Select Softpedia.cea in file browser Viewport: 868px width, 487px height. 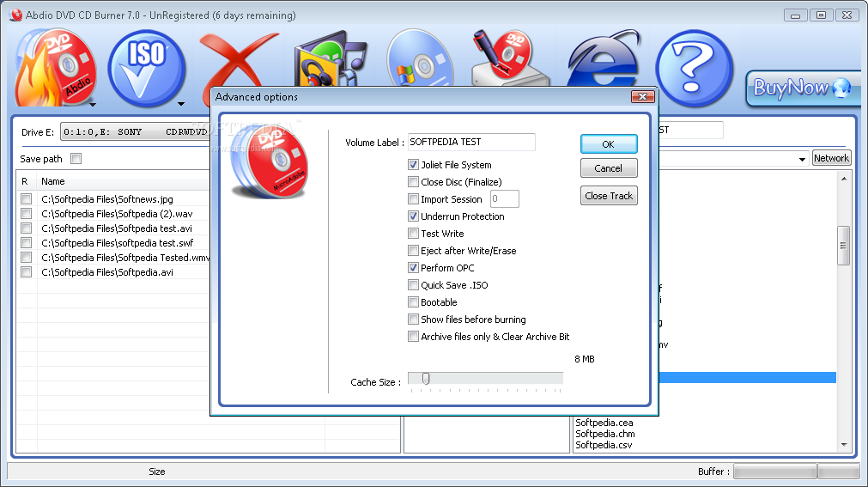pos(604,423)
